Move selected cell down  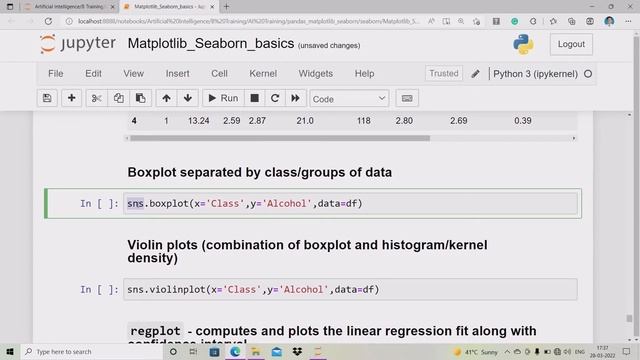point(188,98)
